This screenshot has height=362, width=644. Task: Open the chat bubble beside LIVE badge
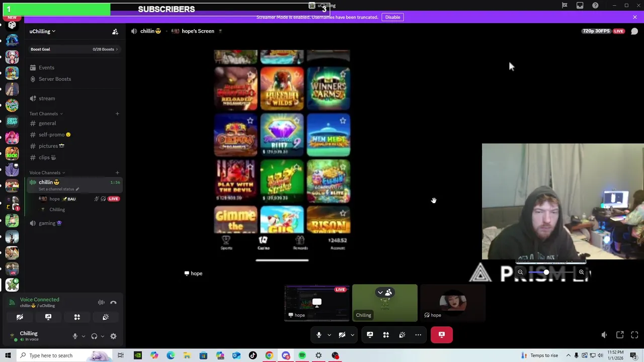click(x=634, y=31)
